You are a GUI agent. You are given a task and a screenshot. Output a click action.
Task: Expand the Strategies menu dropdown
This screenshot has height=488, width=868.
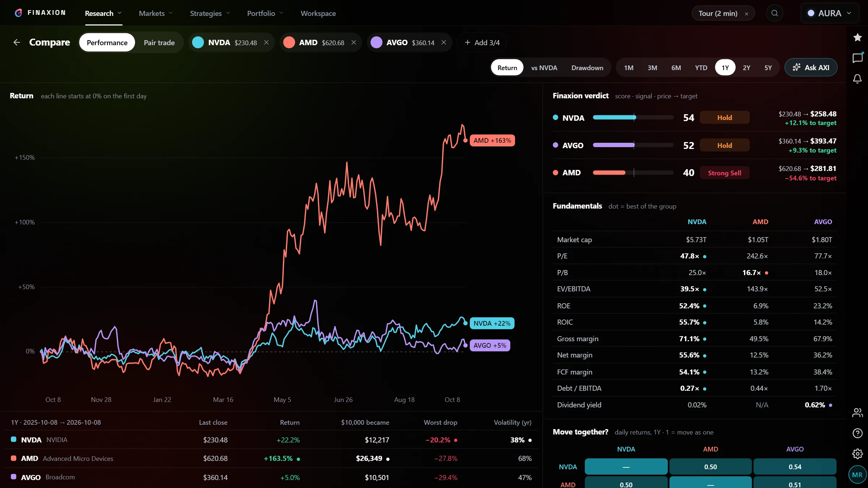coord(210,13)
